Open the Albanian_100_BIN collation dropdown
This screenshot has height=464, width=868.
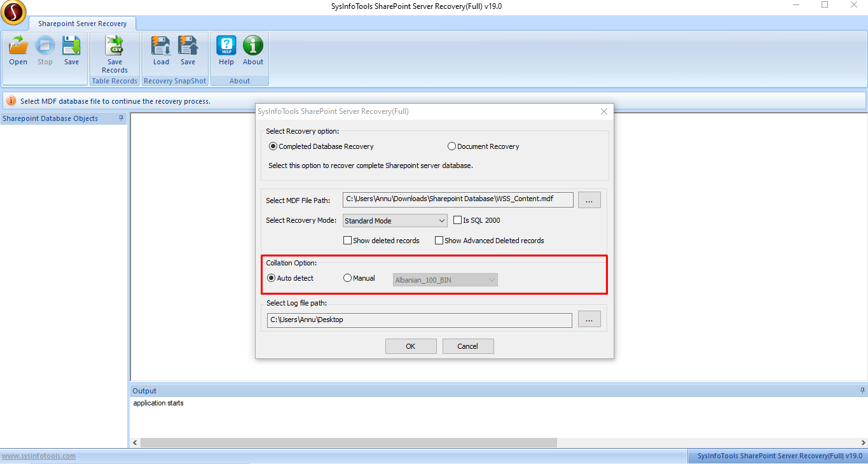pyautogui.click(x=445, y=280)
